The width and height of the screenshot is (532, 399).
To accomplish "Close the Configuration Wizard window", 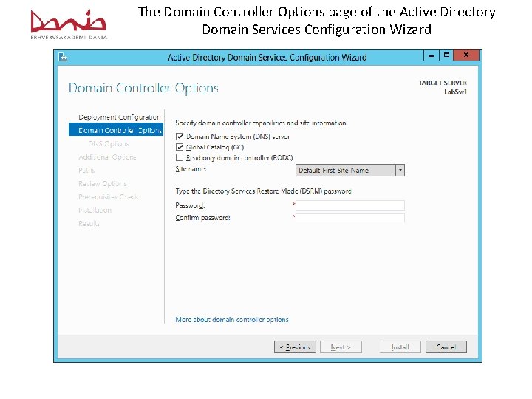I will pyautogui.click(x=466, y=55).
